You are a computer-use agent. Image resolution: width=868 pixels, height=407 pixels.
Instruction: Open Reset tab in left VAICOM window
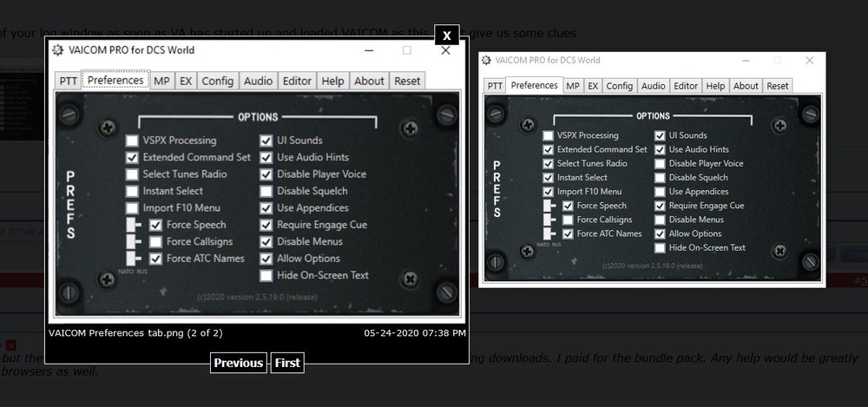407,81
